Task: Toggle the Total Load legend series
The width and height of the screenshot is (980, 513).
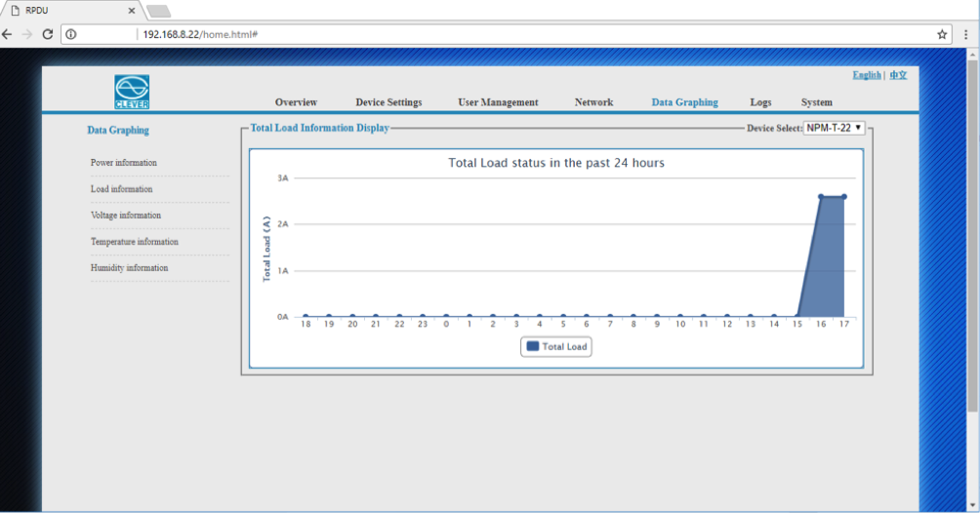Action: point(556,346)
